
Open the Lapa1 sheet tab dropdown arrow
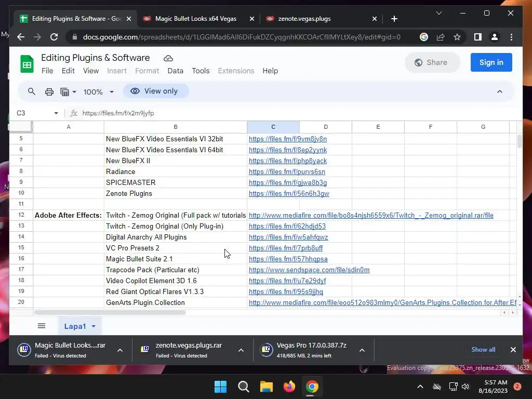coord(94,326)
